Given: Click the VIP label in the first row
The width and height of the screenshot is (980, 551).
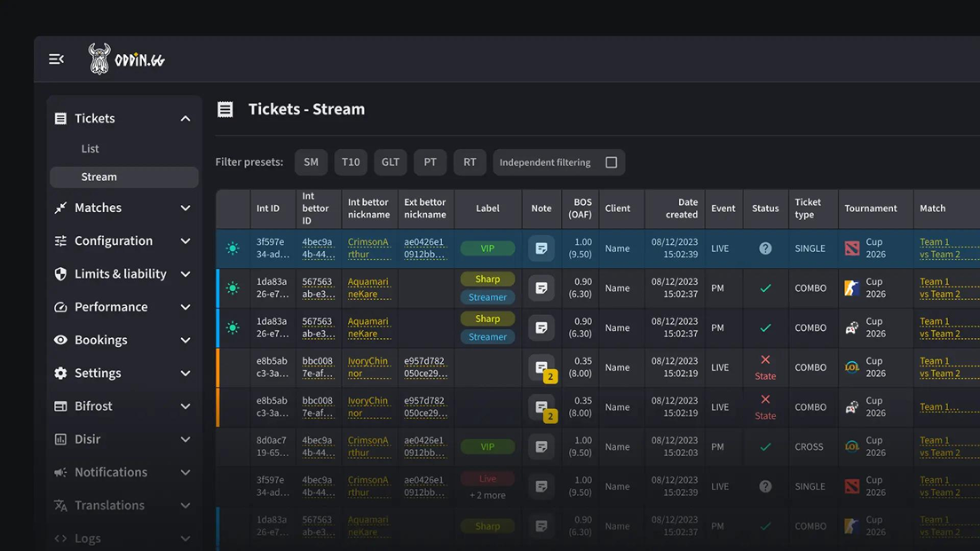Looking at the screenshot, I should 487,248.
